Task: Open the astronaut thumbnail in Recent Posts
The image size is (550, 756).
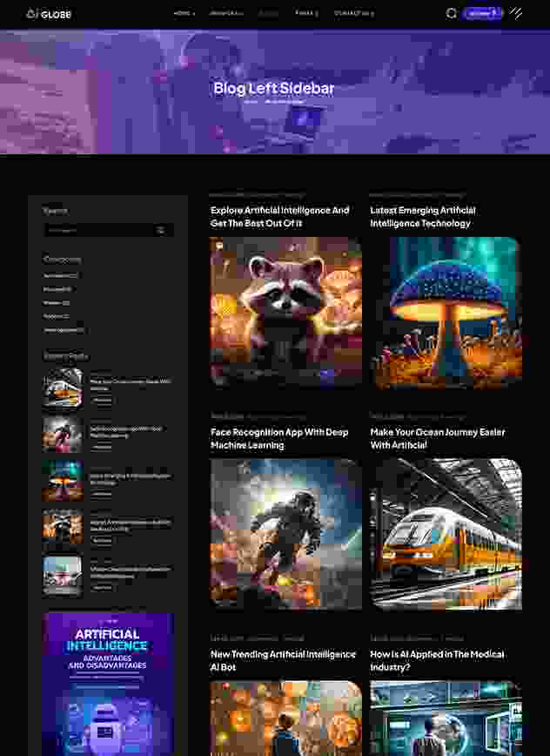Action: click(x=63, y=434)
